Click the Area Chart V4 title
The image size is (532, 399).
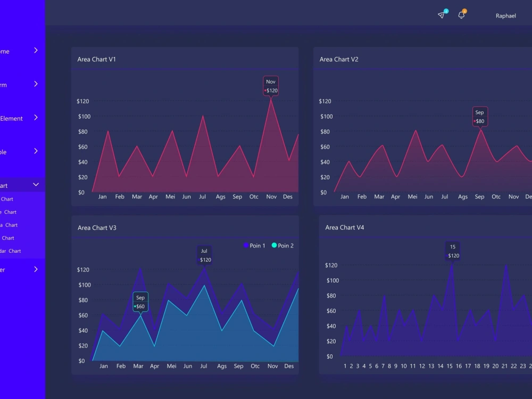pos(344,227)
